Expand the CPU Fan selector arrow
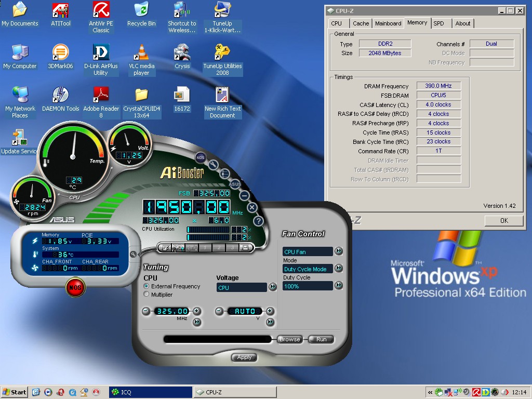This screenshot has height=399, width=532. click(x=339, y=251)
